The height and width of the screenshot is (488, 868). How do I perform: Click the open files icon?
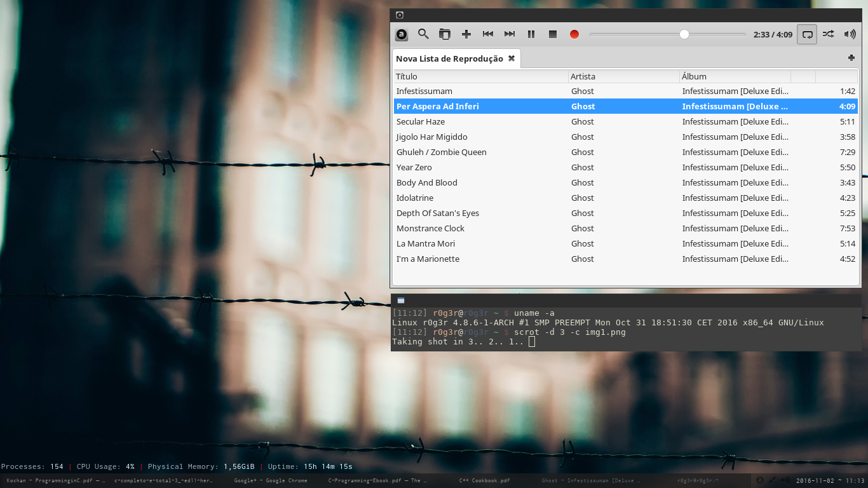pyautogui.click(x=445, y=34)
